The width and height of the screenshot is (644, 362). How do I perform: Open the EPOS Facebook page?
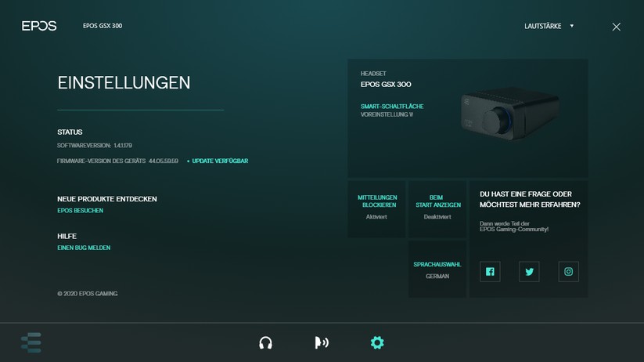pyautogui.click(x=490, y=272)
